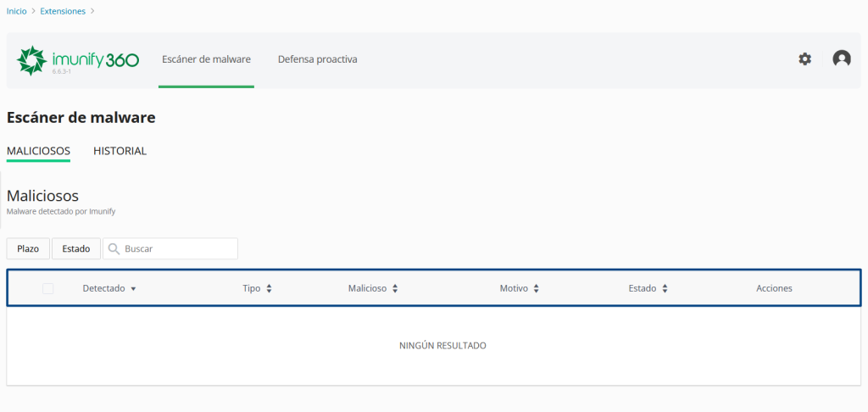Image resolution: width=868 pixels, height=412 pixels.
Task: Open the user profile avatar icon
Action: (842, 59)
